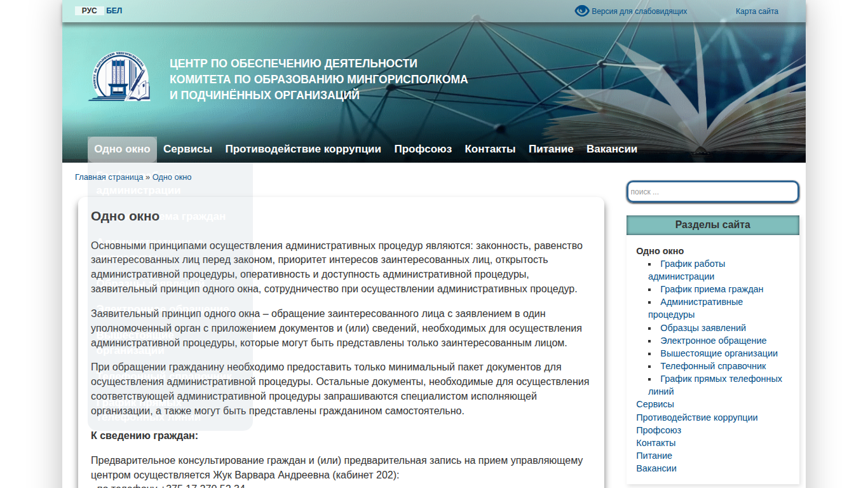Viewport: 868px width, 488px height.
Task: Select Питание in top navigation bar
Action: pos(551,149)
